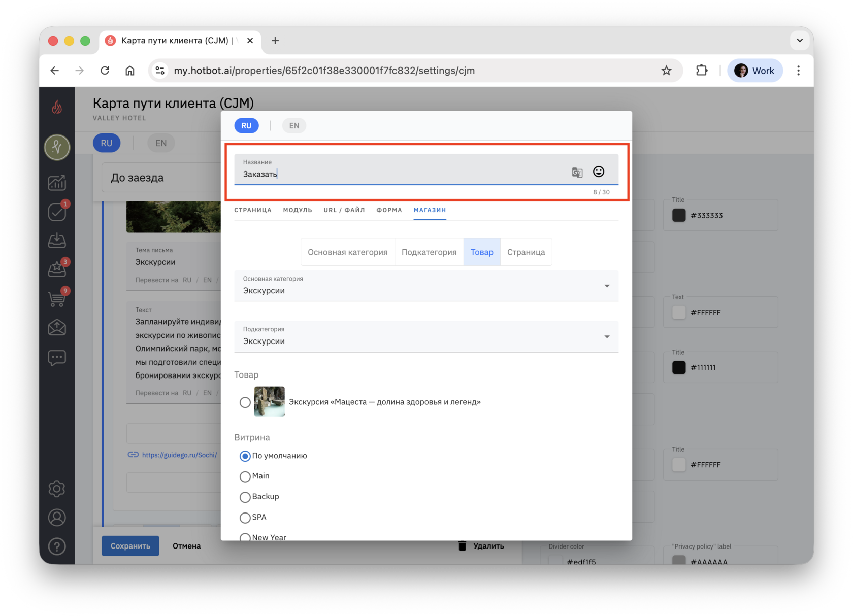Open the Work profile menu in Chrome
This screenshot has width=853, height=616.
point(755,71)
